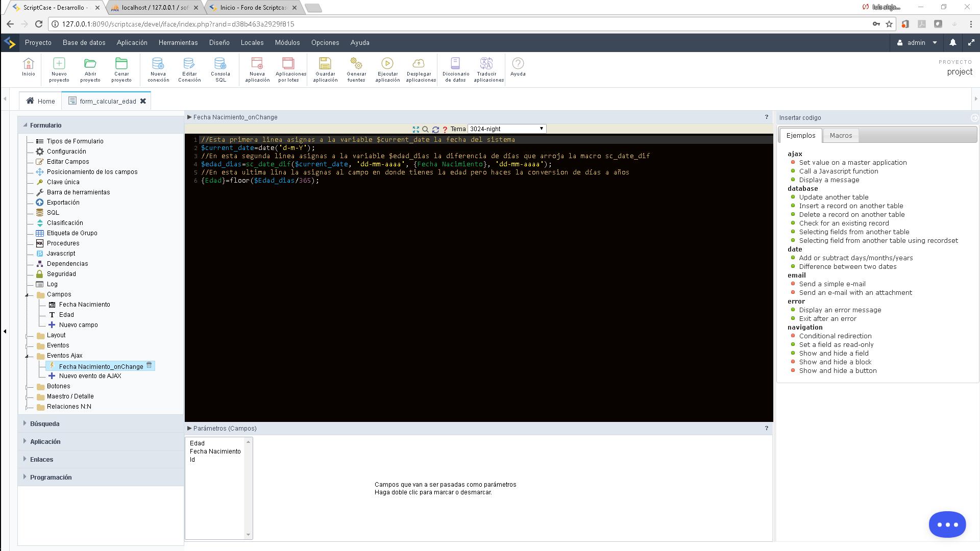Open Abrir proyecto toolbar icon
Screen dimensions: 980x551
pyautogui.click(x=90, y=69)
